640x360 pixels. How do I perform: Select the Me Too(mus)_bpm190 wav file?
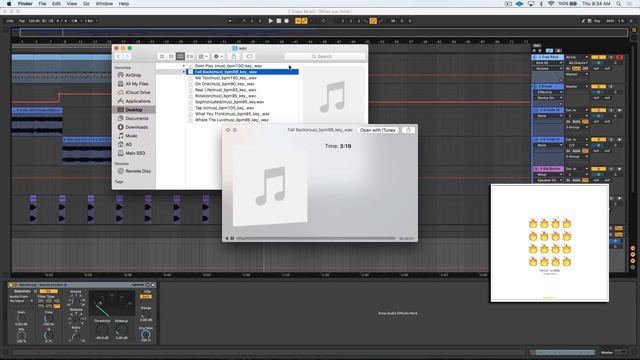(226, 78)
